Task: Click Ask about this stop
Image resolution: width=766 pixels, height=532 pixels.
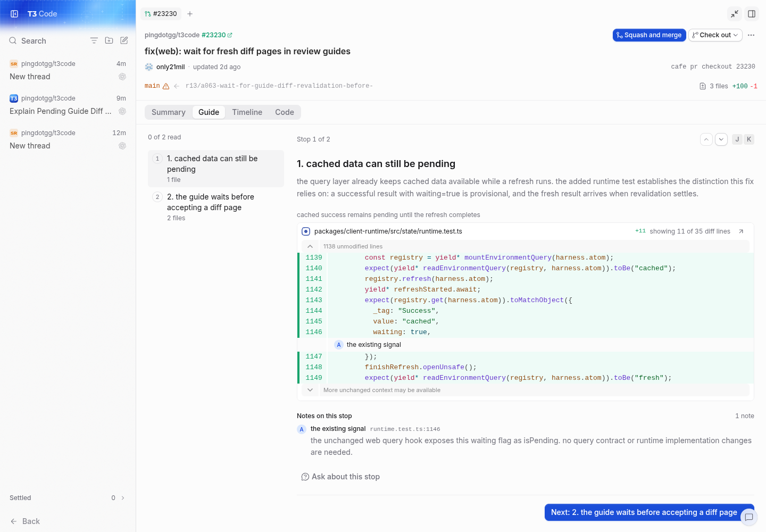Action: pos(340,477)
